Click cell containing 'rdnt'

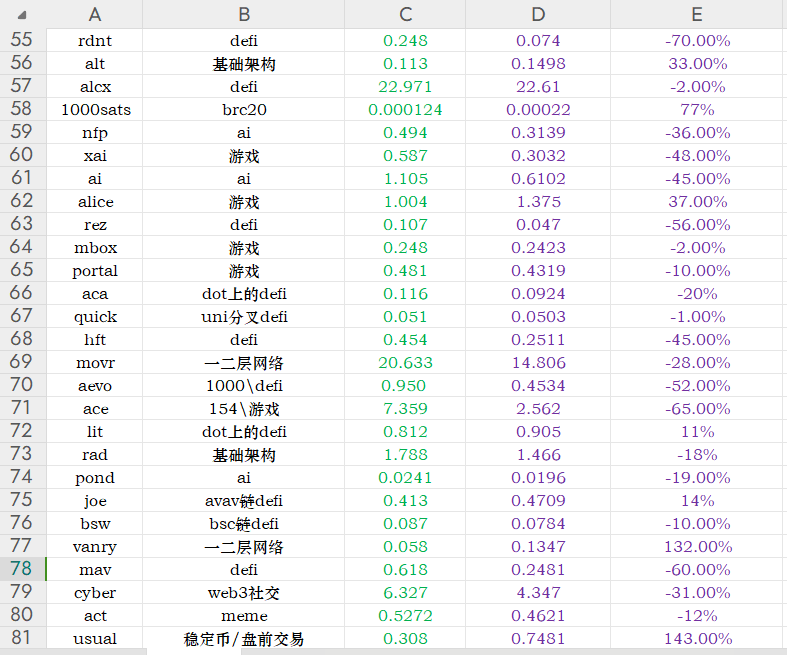94,40
